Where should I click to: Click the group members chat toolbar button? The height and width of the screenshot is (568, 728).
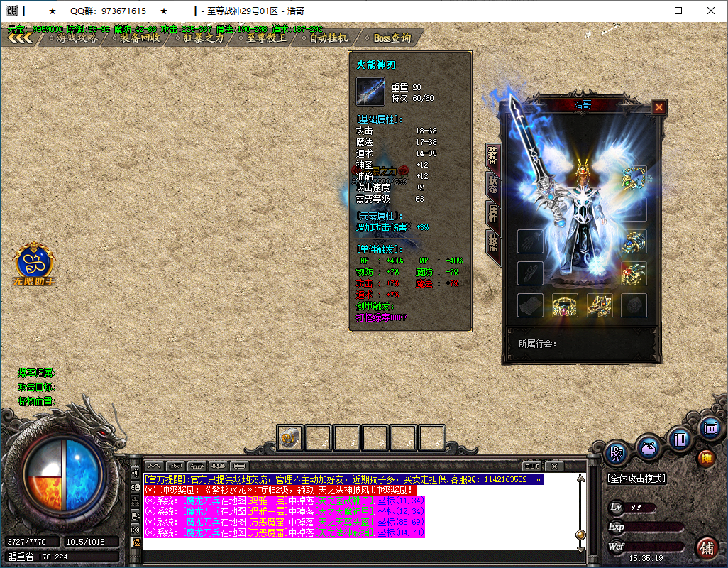point(219,466)
